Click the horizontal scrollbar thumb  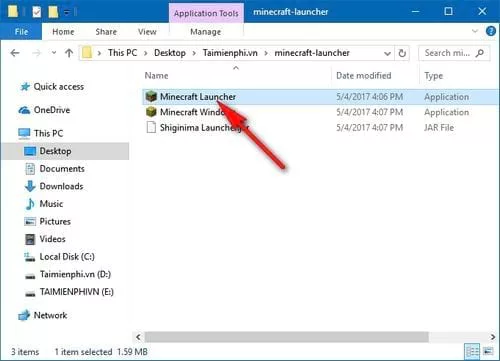point(286,337)
